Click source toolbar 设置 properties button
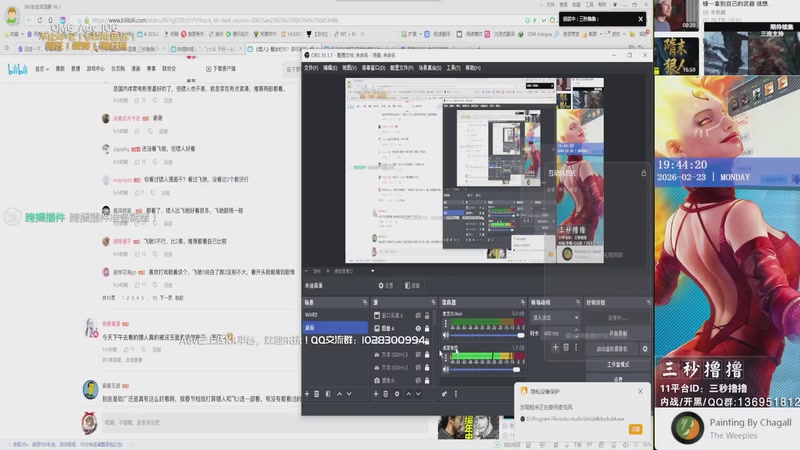This screenshot has width=800, height=450. tap(386, 286)
